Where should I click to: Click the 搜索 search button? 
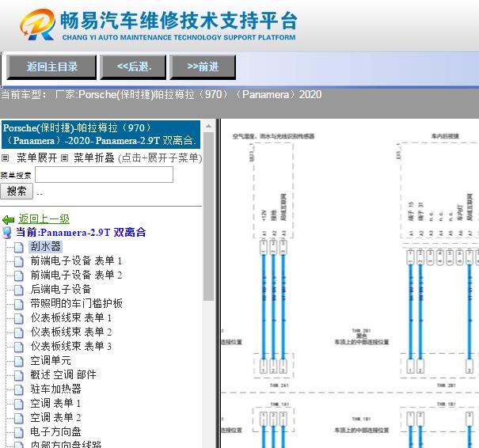[16, 192]
